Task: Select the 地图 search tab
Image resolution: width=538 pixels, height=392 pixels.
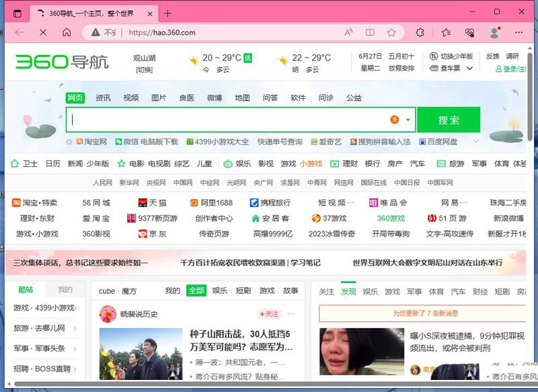Action: (x=242, y=97)
